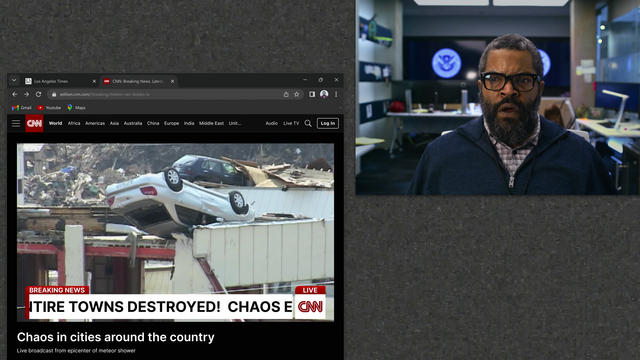
Task: Reload the page with refresh icon
Action: click(x=38, y=94)
